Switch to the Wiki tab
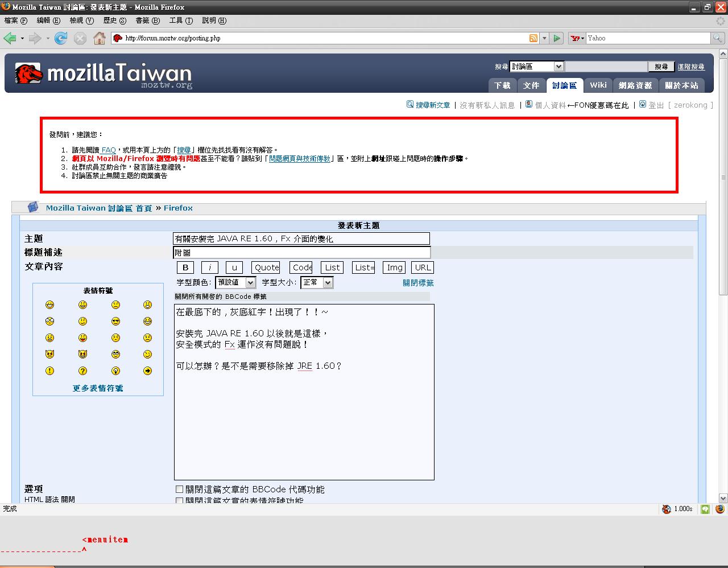This screenshot has height=568, width=728. [598, 85]
